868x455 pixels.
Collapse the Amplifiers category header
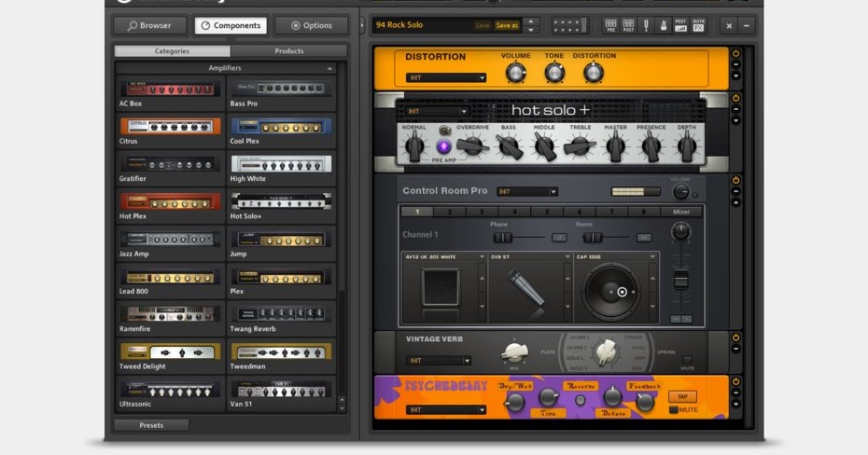[x=225, y=68]
